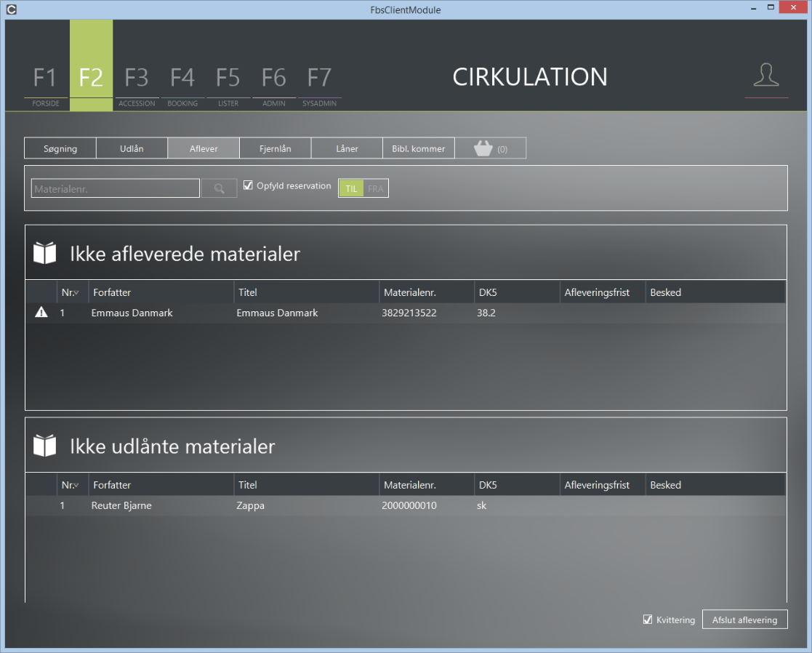Click Forfatter header in Ikke afleverede table
The height and width of the screenshot is (653, 812).
(x=161, y=292)
